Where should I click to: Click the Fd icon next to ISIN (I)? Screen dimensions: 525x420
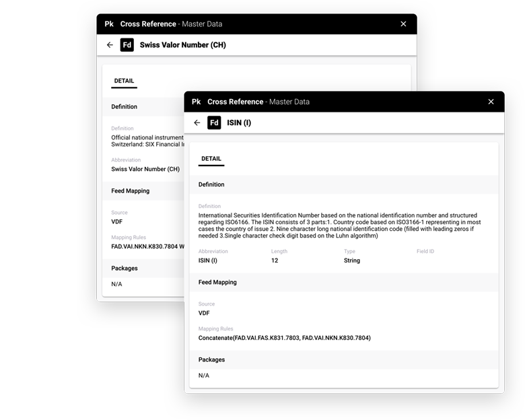[214, 123]
